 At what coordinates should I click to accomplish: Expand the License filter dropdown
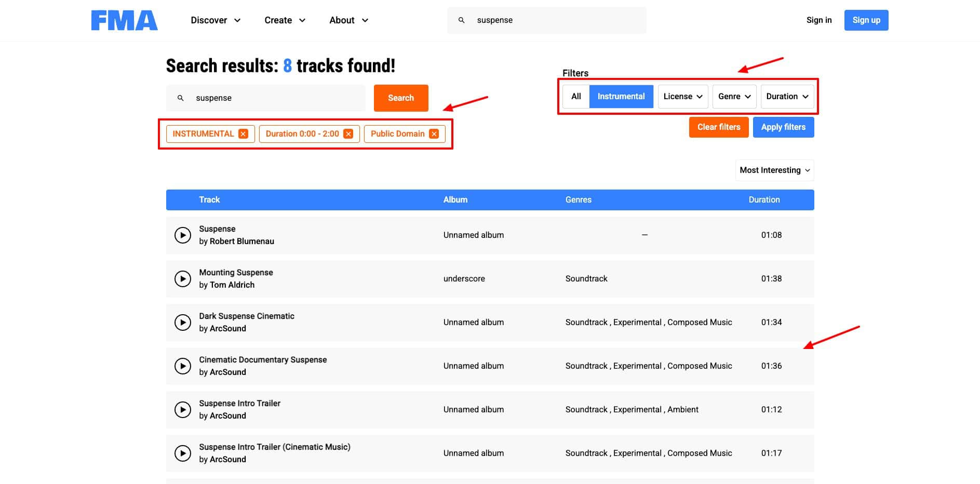682,97
